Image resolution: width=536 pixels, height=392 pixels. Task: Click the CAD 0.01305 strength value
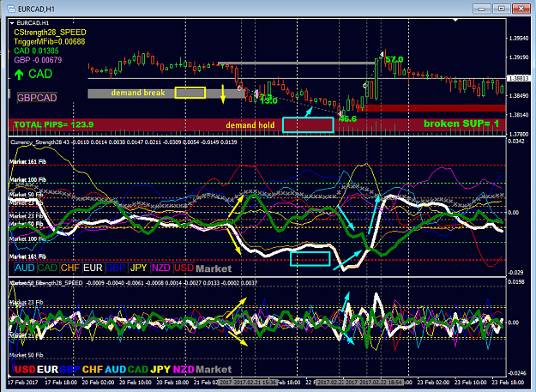click(x=36, y=51)
